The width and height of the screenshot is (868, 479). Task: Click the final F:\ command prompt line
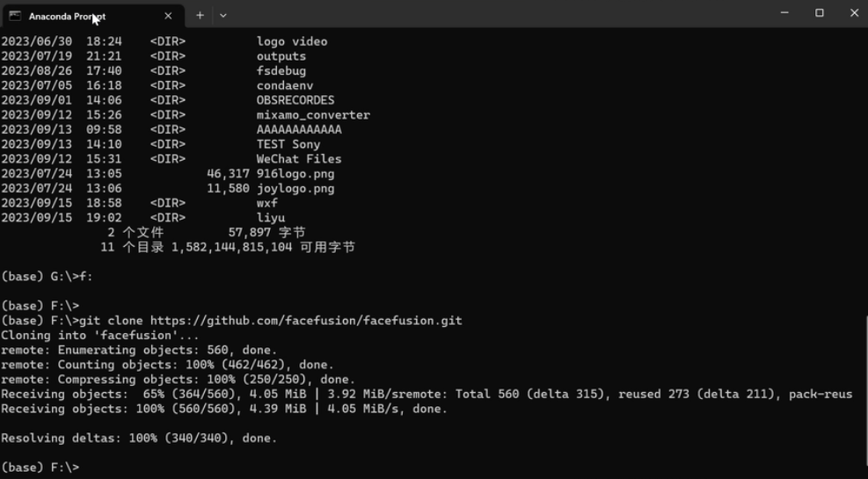click(40, 468)
